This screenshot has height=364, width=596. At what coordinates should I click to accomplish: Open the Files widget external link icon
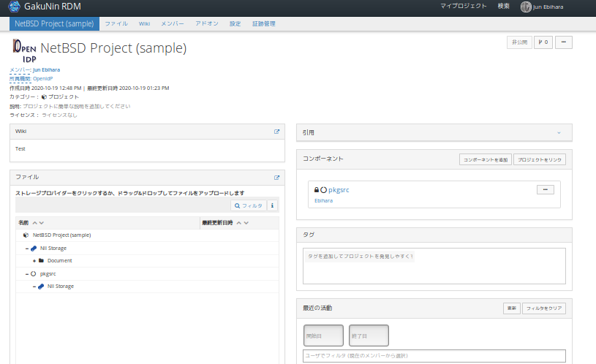pyautogui.click(x=276, y=178)
